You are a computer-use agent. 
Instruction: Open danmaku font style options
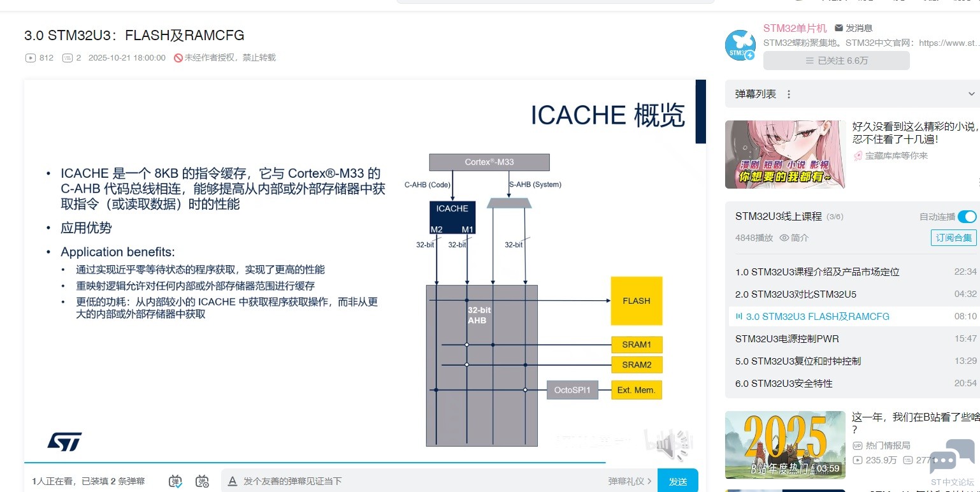tap(233, 481)
